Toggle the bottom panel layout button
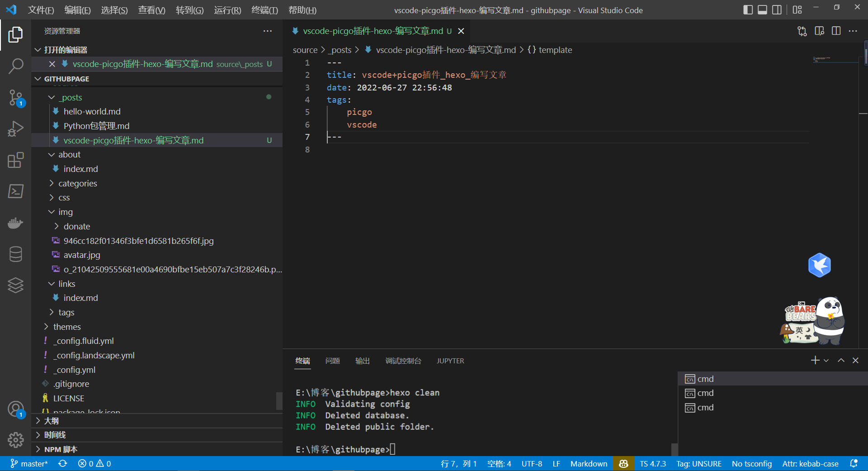 point(762,10)
